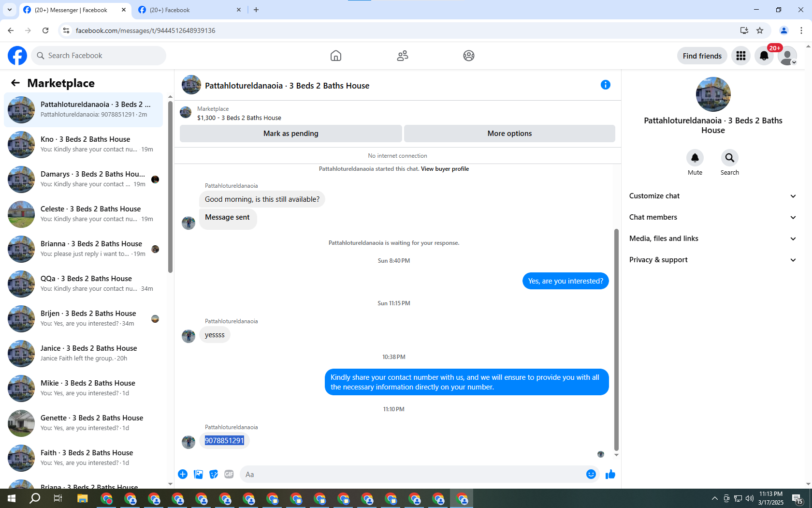Click the conversation list scrollbar

tap(170, 186)
